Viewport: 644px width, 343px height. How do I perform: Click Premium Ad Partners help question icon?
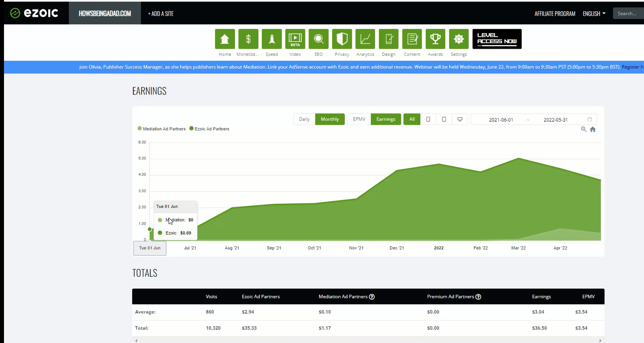click(478, 297)
